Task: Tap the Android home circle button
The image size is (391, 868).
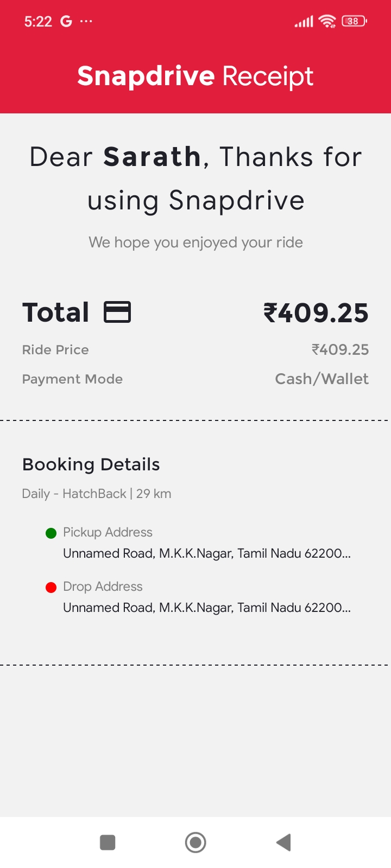Action: 195,843
